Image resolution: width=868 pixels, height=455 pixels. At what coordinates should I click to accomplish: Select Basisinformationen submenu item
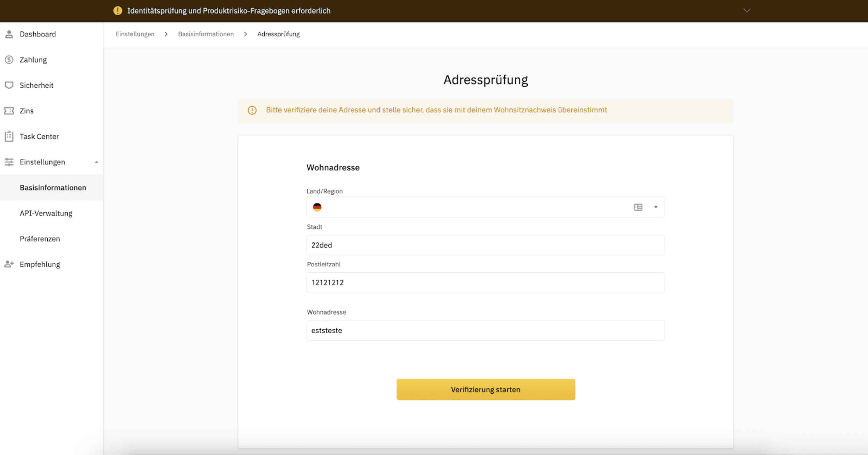pyautogui.click(x=51, y=188)
